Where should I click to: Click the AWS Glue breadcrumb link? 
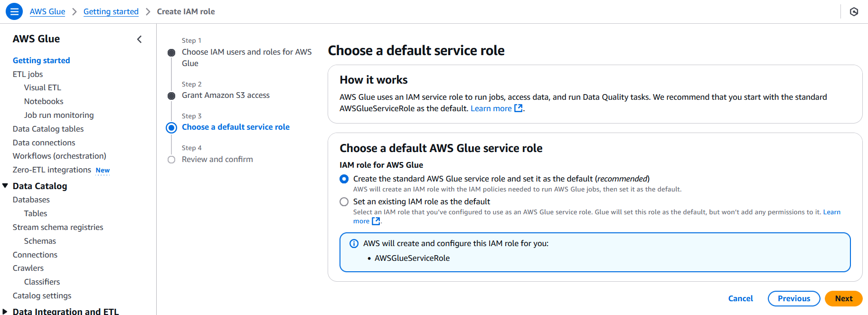click(x=47, y=11)
